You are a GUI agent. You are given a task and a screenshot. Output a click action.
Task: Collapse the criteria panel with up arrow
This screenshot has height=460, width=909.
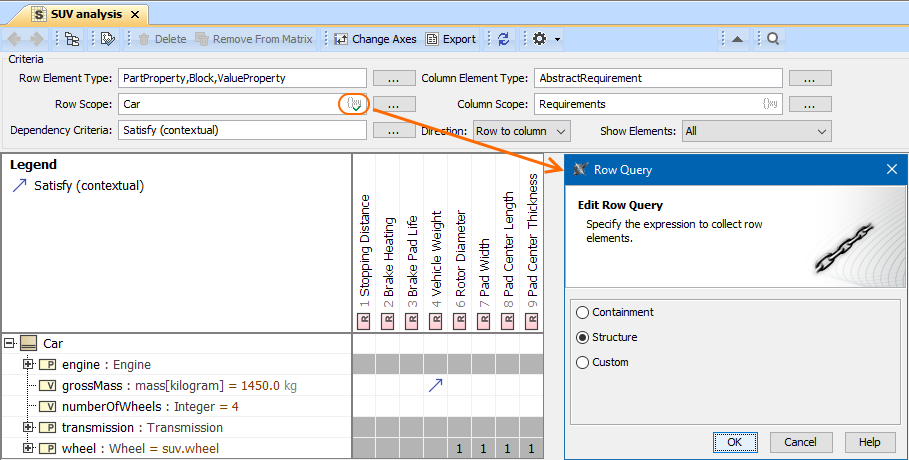pyautogui.click(x=736, y=39)
